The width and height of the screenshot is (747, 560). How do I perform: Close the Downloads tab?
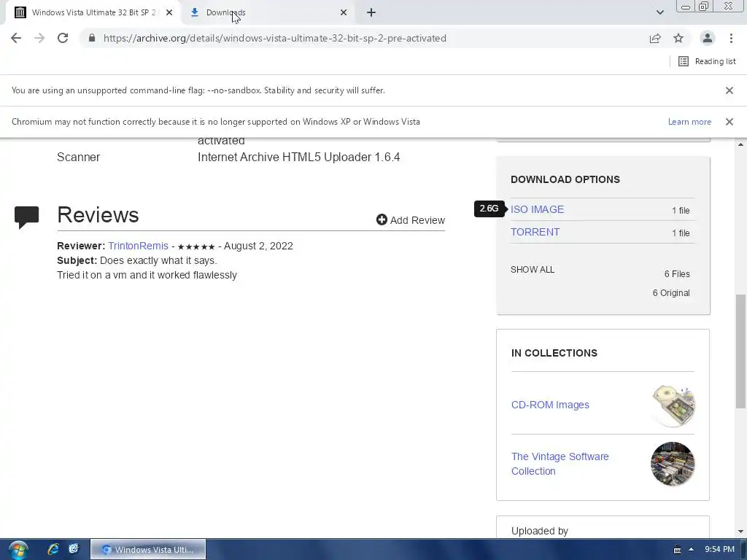[344, 13]
